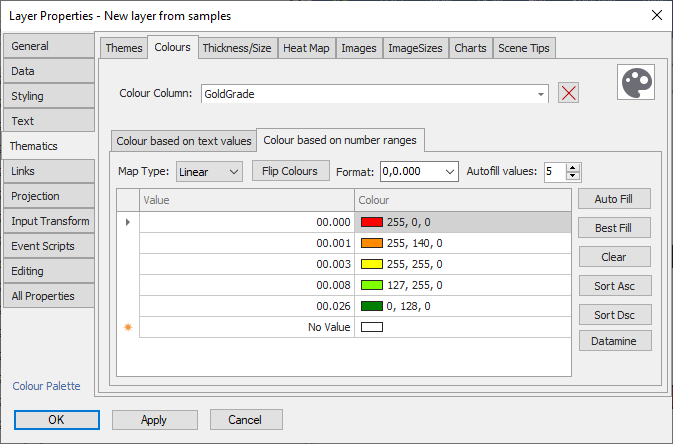This screenshot has height=444, width=673.
Task: Open the Colour Column dropdown
Action: 541,93
